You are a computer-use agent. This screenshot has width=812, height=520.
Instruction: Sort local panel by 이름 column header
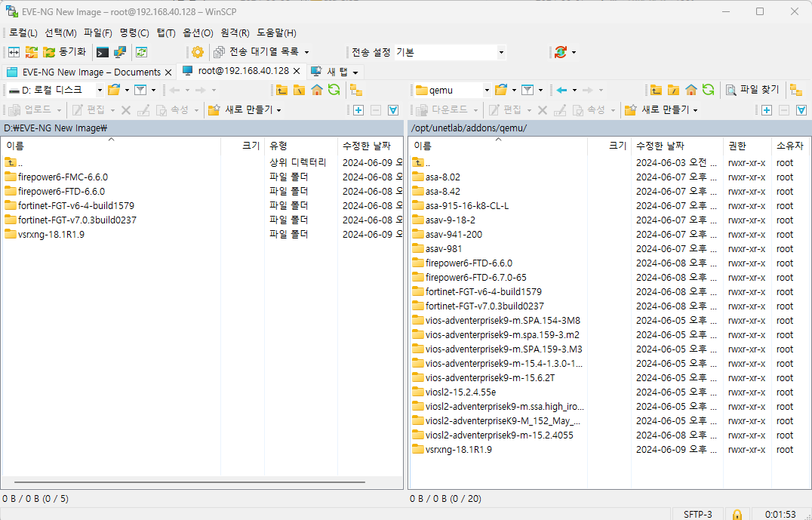pos(111,146)
